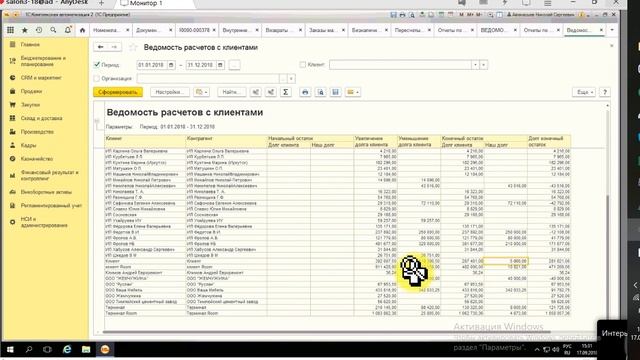Open File Explorer from the taskbar
The height and width of the screenshot is (360, 640).
86,349
